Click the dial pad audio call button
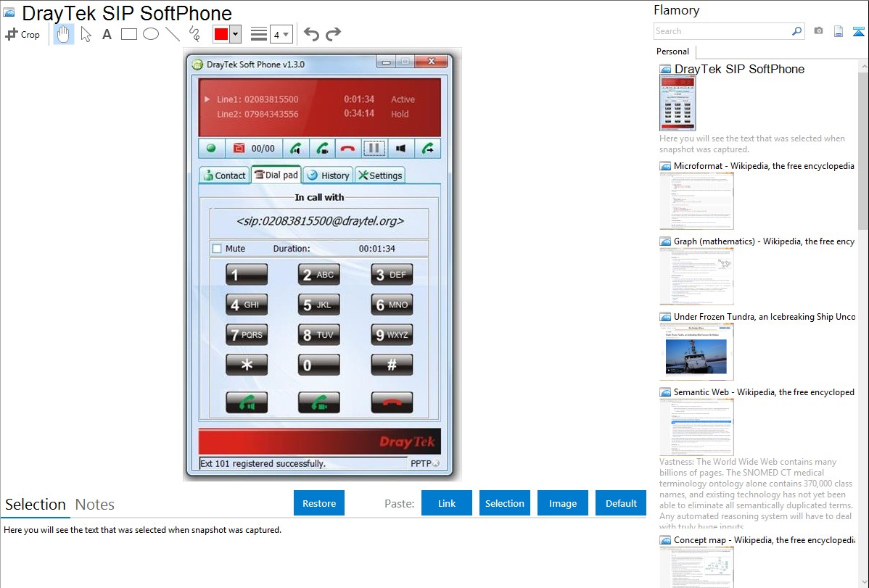 [247, 402]
